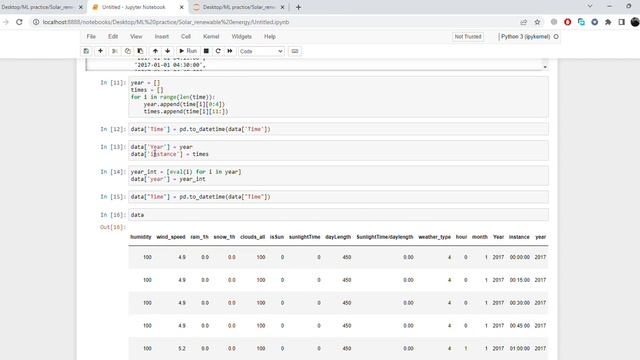This screenshot has width=640, height=360.
Task: Restart the kernel icon
Action: (x=218, y=51)
